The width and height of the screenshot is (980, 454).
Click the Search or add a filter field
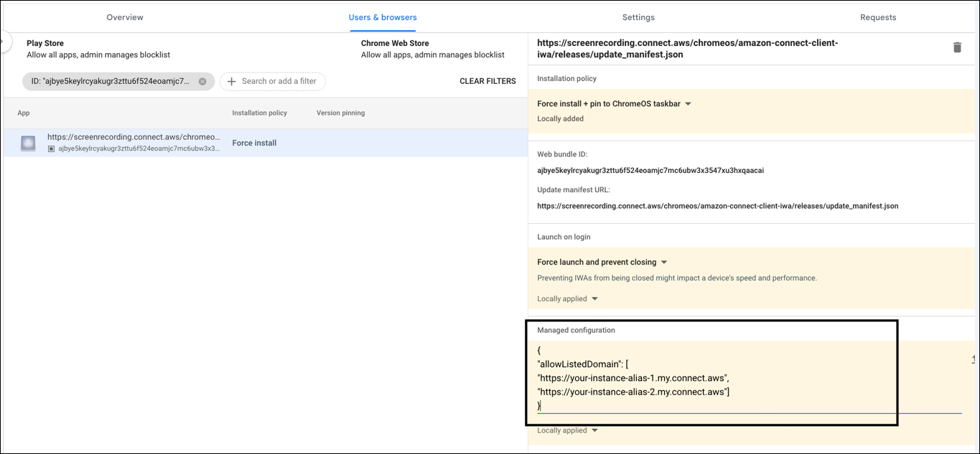click(x=279, y=82)
